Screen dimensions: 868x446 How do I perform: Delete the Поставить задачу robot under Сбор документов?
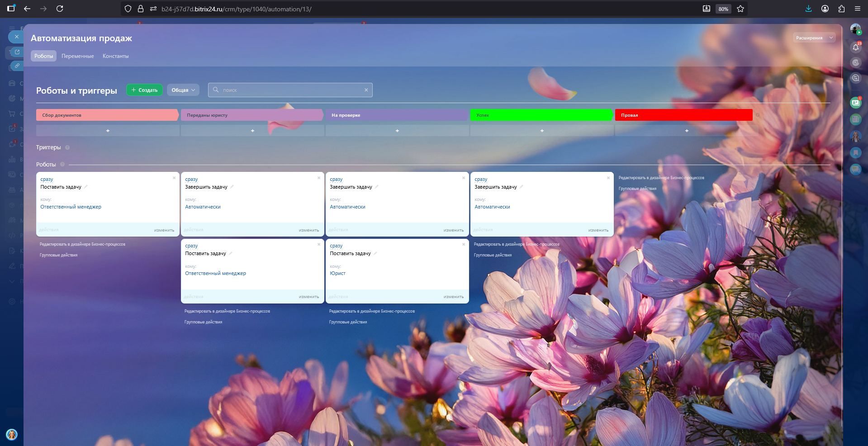click(x=174, y=178)
